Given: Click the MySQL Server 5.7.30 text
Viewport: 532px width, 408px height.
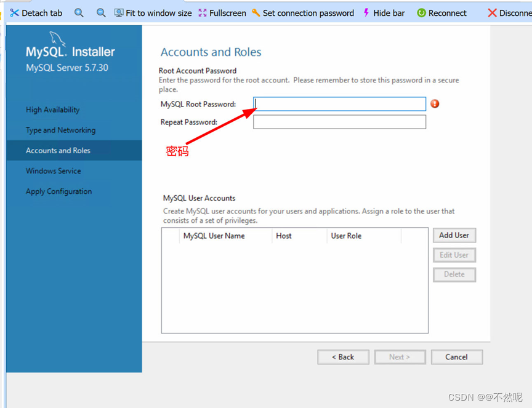Looking at the screenshot, I should 67,68.
